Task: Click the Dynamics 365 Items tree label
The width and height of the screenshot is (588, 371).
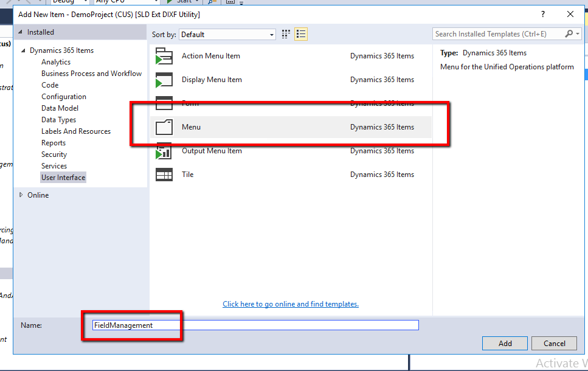Action: click(x=62, y=50)
